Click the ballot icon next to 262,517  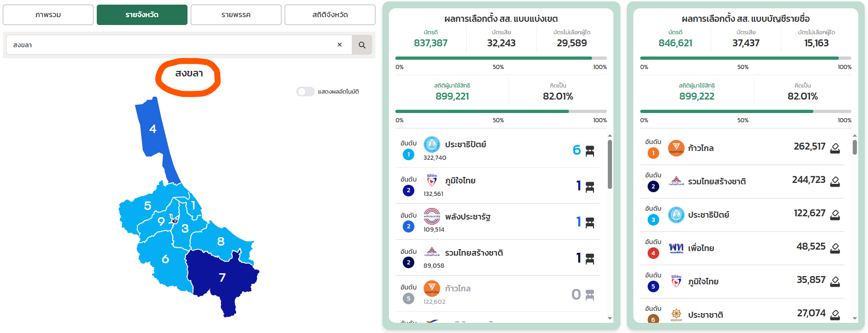pos(835,148)
